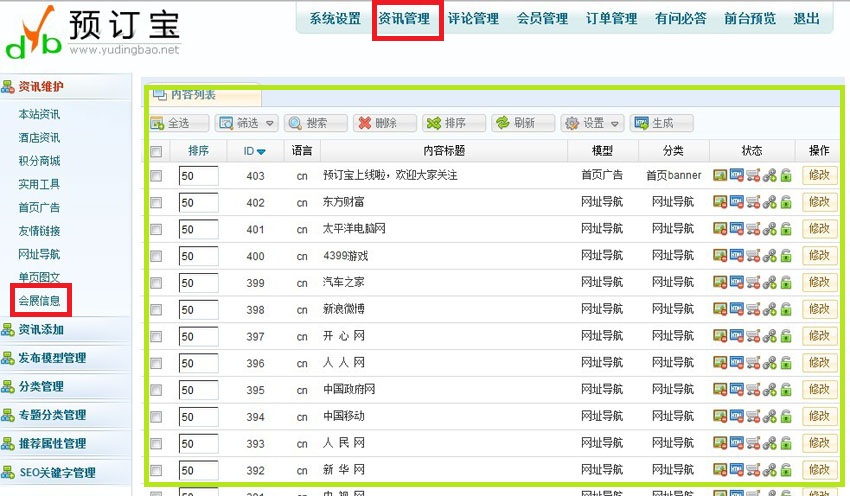850x496 pixels.
Task: Check the box for the 中国移动 row
Action: [156, 417]
